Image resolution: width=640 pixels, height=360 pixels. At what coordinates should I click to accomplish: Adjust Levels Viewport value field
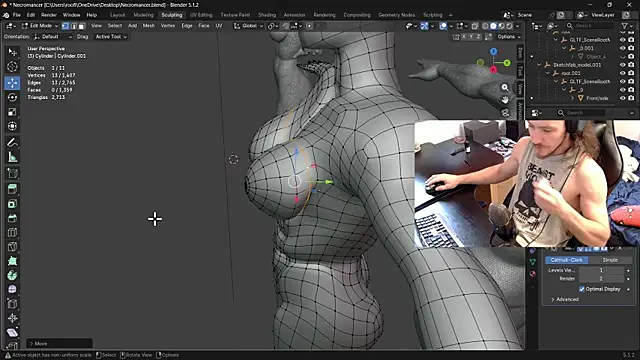[x=601, y=270]
